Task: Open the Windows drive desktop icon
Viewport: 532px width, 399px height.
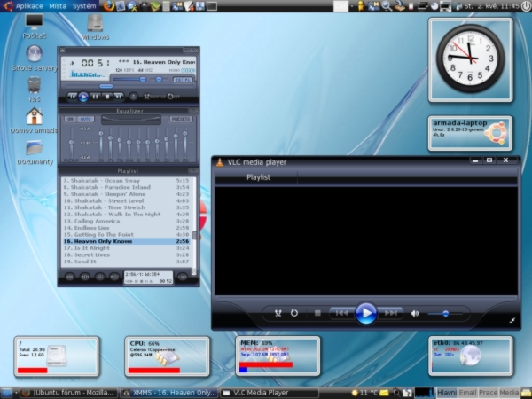Action: [x=96, y=27]
